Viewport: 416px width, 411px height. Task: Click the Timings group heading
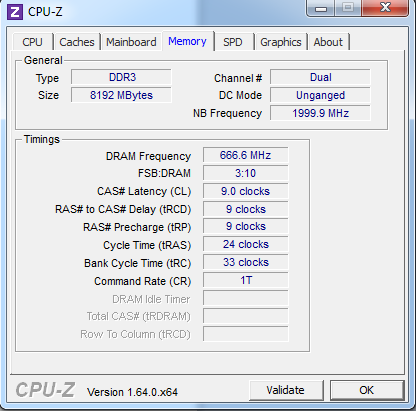pyautogui.click(x=42, y=139)
